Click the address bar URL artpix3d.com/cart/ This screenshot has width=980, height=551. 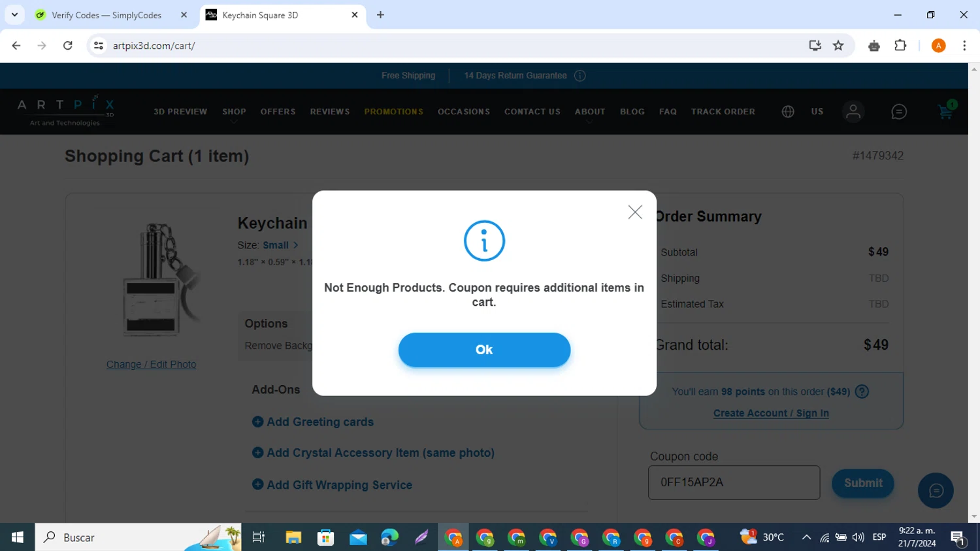coord(154,46)
